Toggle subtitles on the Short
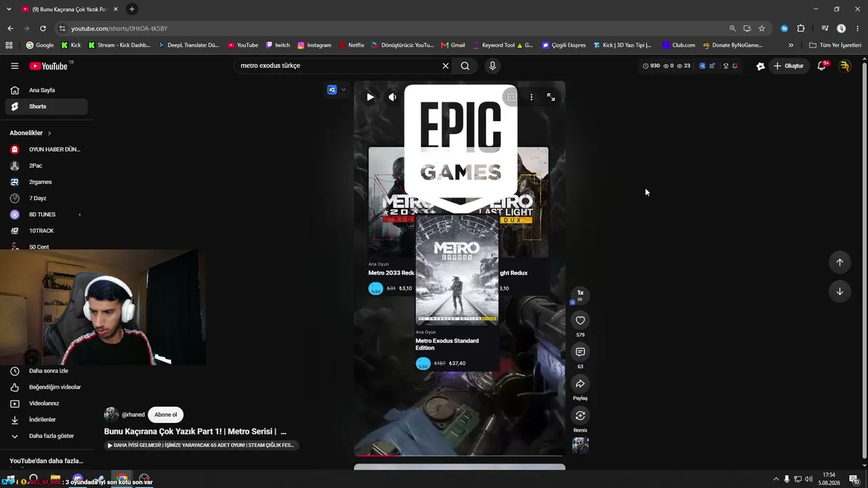Screen dimensions: 868x488 pos(512,97)
